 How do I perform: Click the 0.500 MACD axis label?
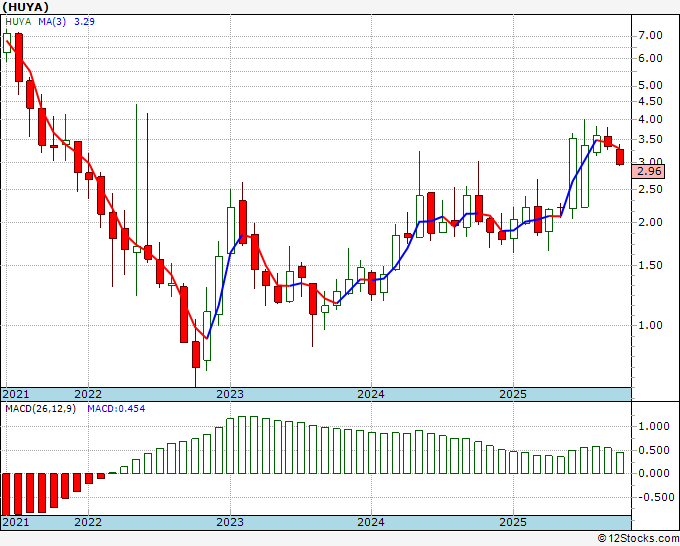point(654,451)
